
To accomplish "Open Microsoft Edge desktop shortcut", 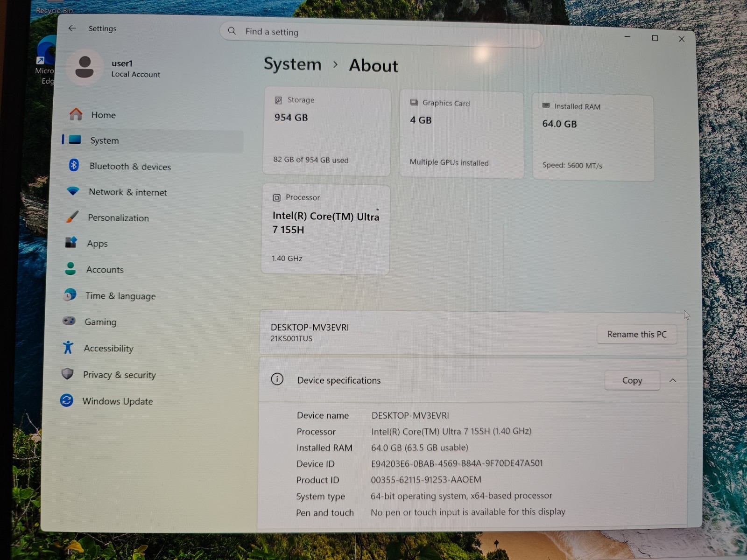I will tap(45, 61).
